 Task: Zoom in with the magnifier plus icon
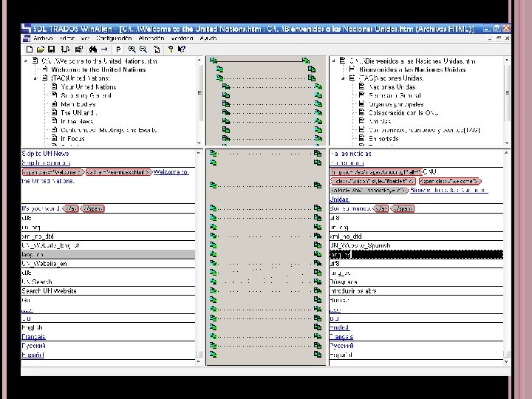pos(132,50)
